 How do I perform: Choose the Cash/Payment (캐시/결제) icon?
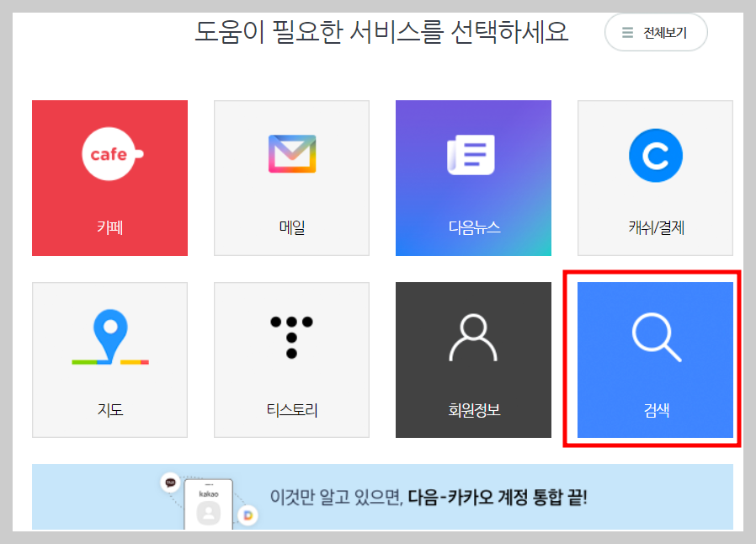pyautogui.click(x=655, y=155)
